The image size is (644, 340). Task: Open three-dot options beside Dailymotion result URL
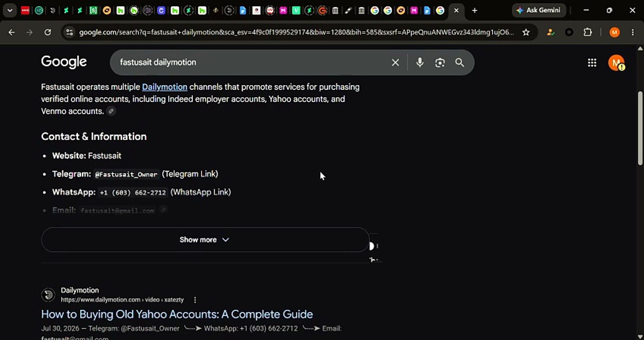pos(195,300)
